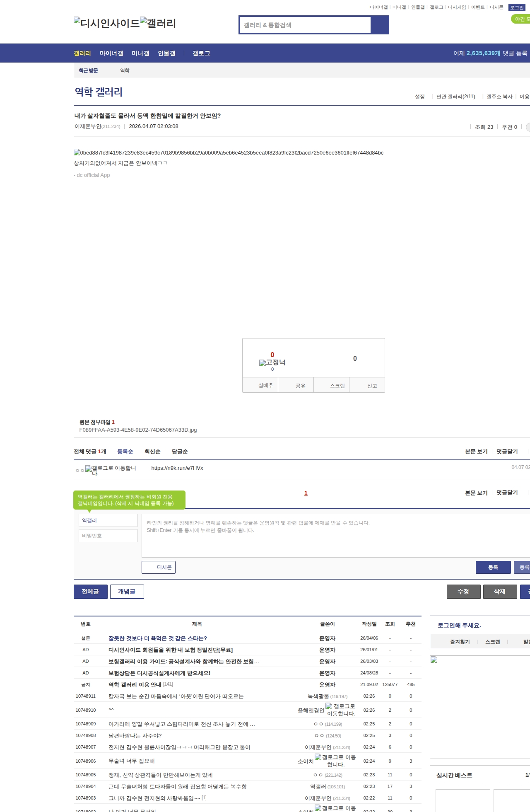This screenshot has height=812, width=530.
Task: Click 로그인해 주세요. in the sidebar box
Action: point(459,625)
